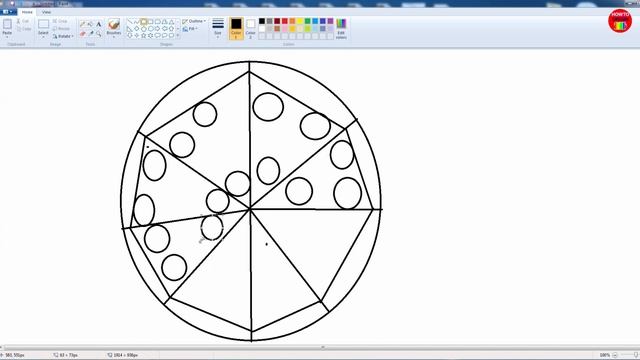
Task: Choose the Left arrow shape
Action: (164, 29)
